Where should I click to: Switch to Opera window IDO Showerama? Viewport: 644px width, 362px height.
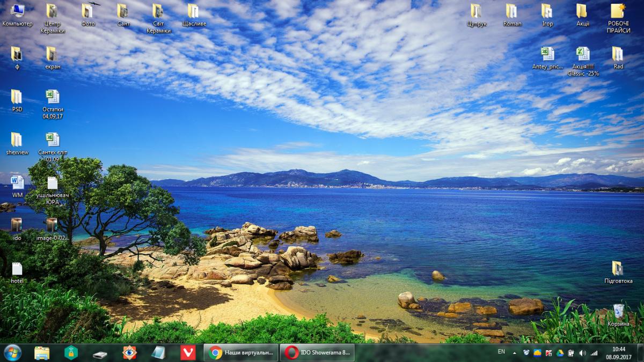(317, 352)
